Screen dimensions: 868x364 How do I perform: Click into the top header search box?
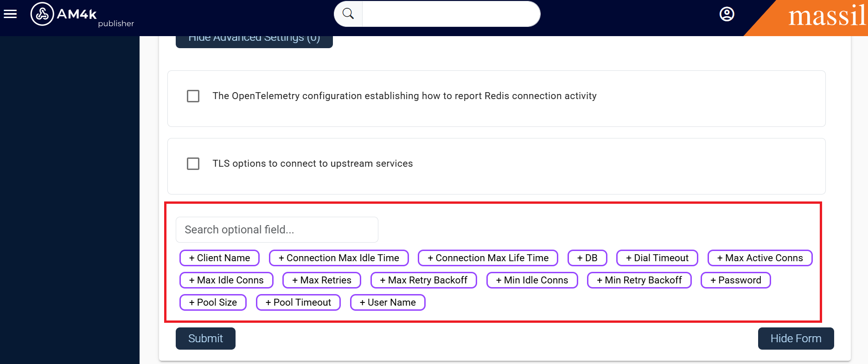pyautogui.click(x=451, y=14)
